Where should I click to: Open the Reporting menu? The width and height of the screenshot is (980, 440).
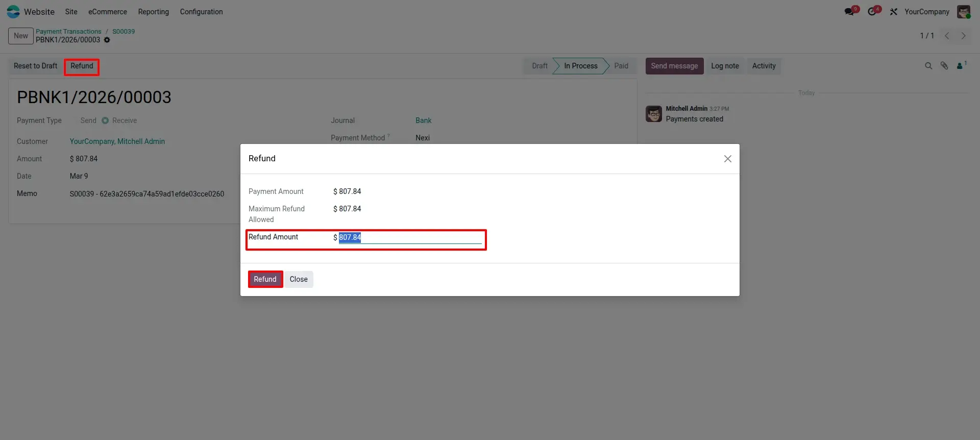153,12
